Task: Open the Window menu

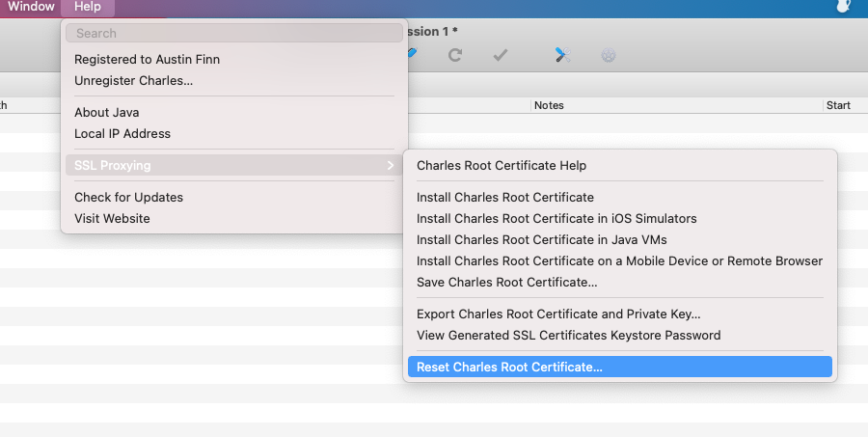Action: coord(31,7)
